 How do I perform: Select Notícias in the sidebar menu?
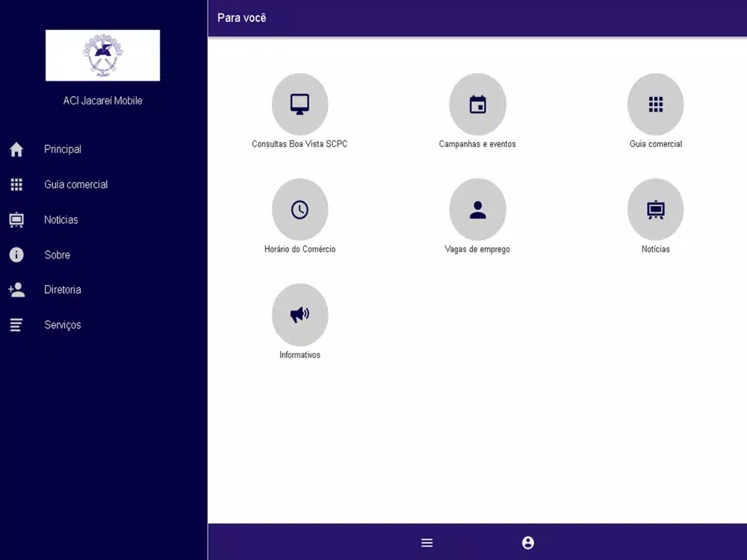(x=61, y=220)
